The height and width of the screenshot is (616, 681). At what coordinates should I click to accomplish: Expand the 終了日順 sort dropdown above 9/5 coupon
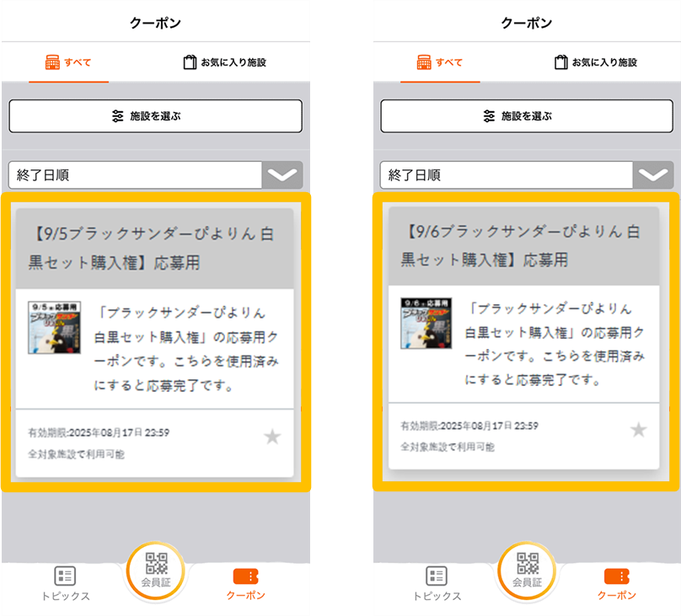(155, 175)
